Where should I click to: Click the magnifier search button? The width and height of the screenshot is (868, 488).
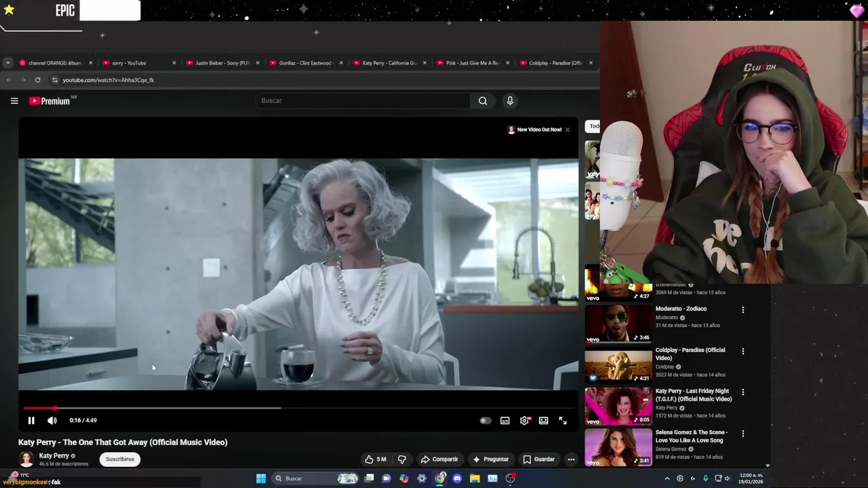tap(483, 101)
